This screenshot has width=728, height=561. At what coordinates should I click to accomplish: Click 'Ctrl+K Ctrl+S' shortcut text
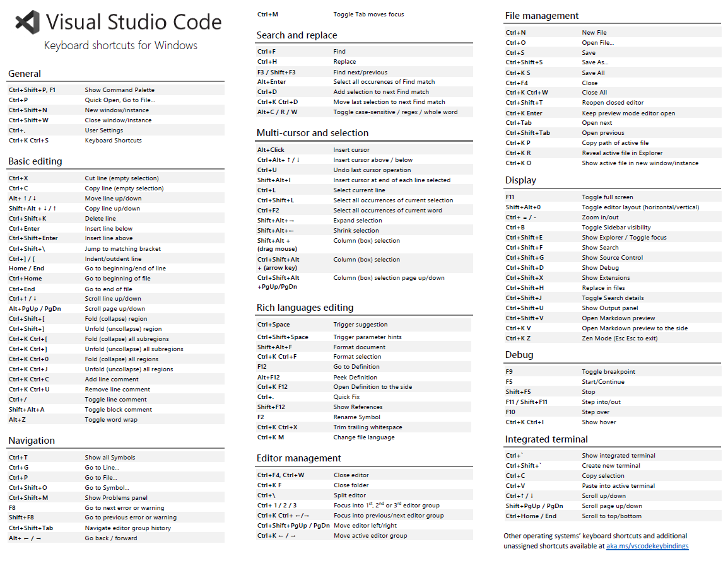[x=29, y=141]
